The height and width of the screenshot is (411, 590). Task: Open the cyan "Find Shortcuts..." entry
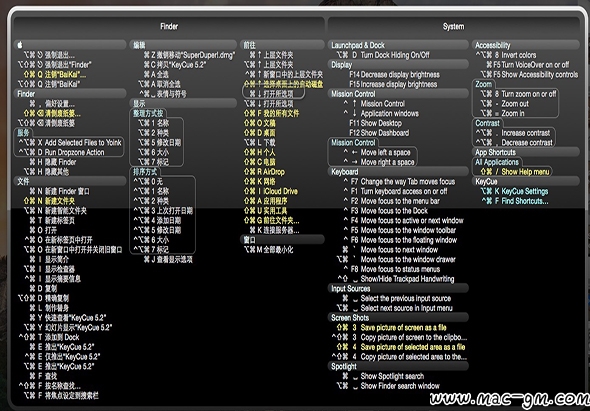(514, 201)
